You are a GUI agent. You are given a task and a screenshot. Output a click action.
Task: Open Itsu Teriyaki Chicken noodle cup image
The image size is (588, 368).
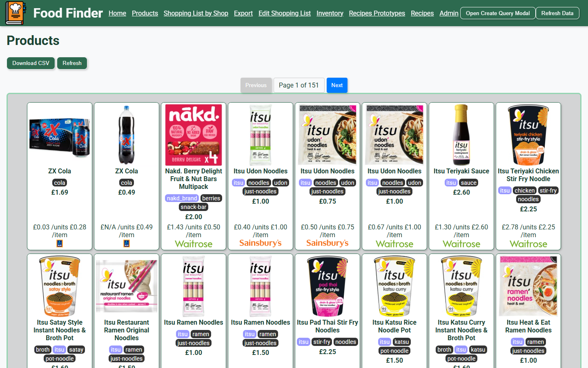coord(528,135)
